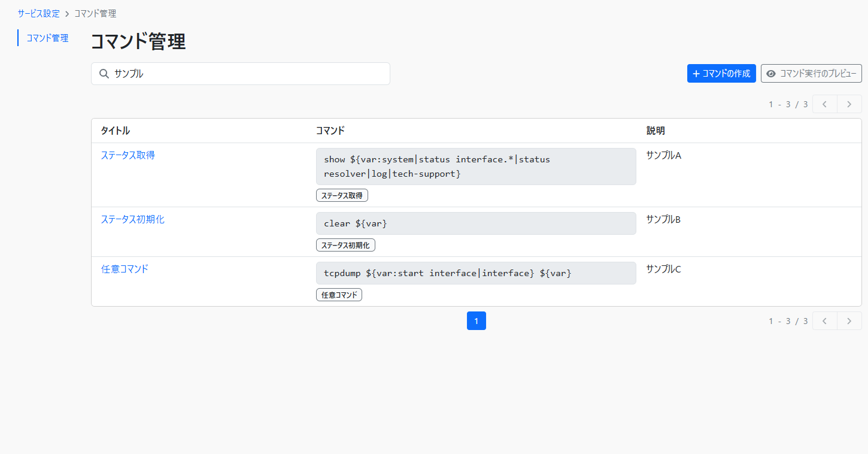The width and height of the screenshot is (868, 454).
Task: Click the eye icon for command preview
Action: tap(771, 74)
